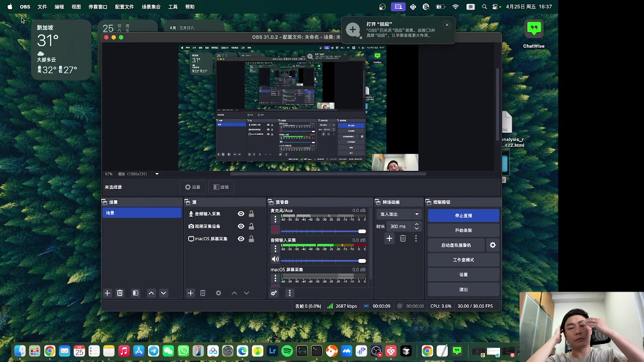This screenshot has width=644, height=362.
Task: Toggle visibility of macOS 屏幕采集 source
Action: 241,239
